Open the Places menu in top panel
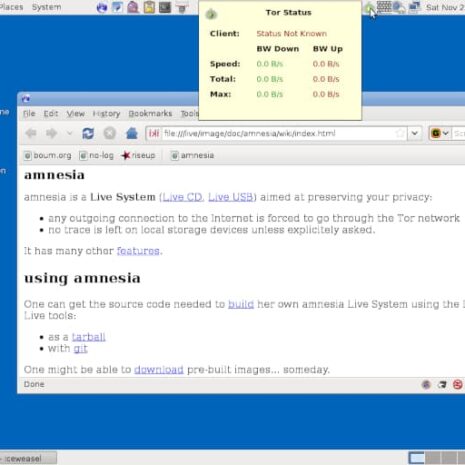The height and width of the screenshot is (465, 465). 11,7
